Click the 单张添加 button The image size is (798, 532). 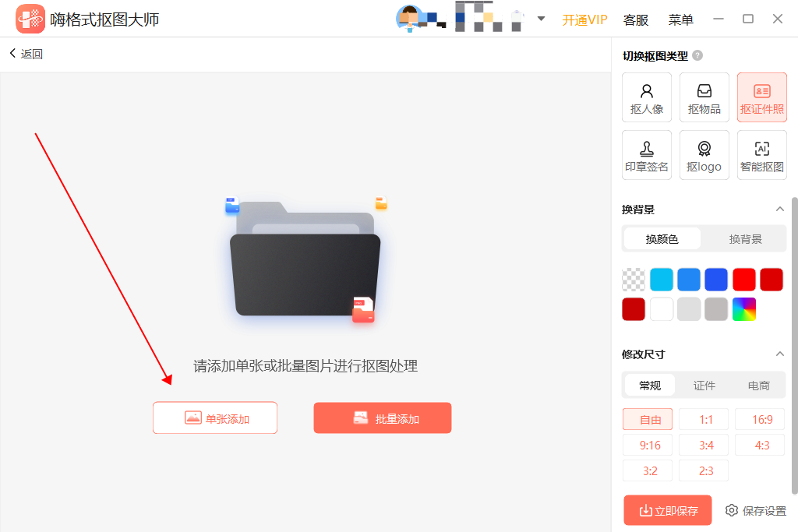point(215,418)
